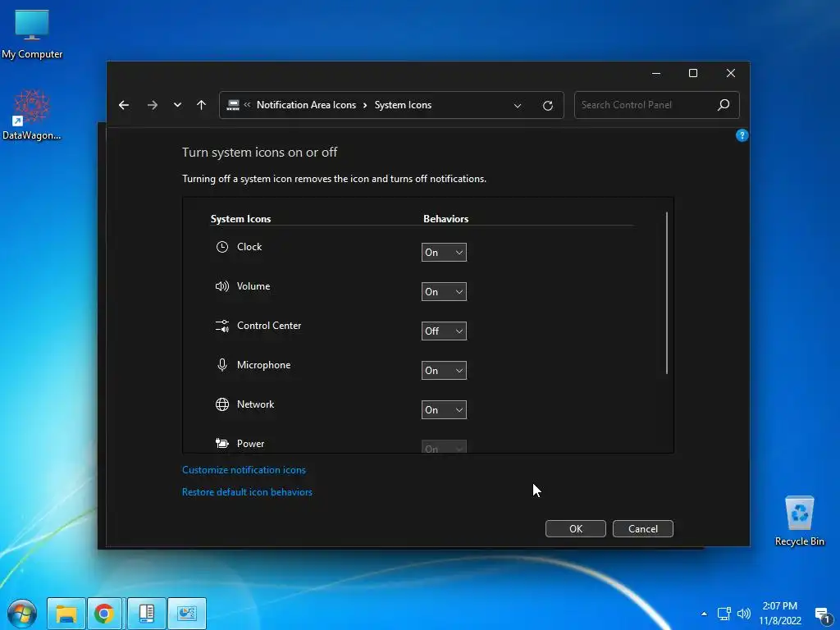This screenshot has width=840, height=630.
Task: Switch to Control Panel taskbar button
Action: tap(187, 614)
